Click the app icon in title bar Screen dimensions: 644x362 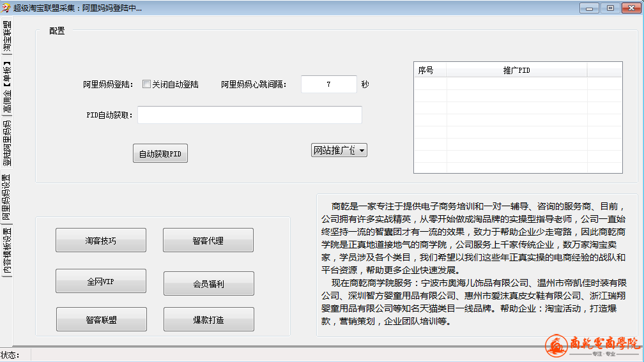pos(6,8)
